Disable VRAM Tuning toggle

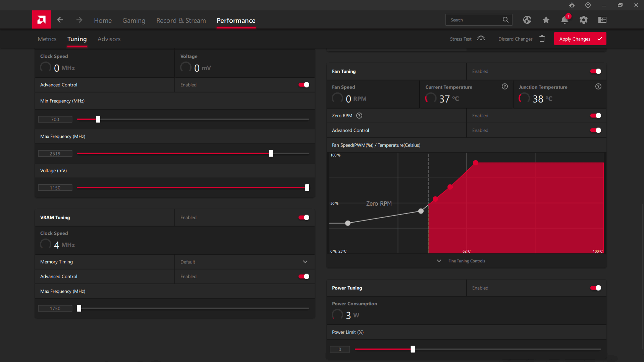coord(304,217)
